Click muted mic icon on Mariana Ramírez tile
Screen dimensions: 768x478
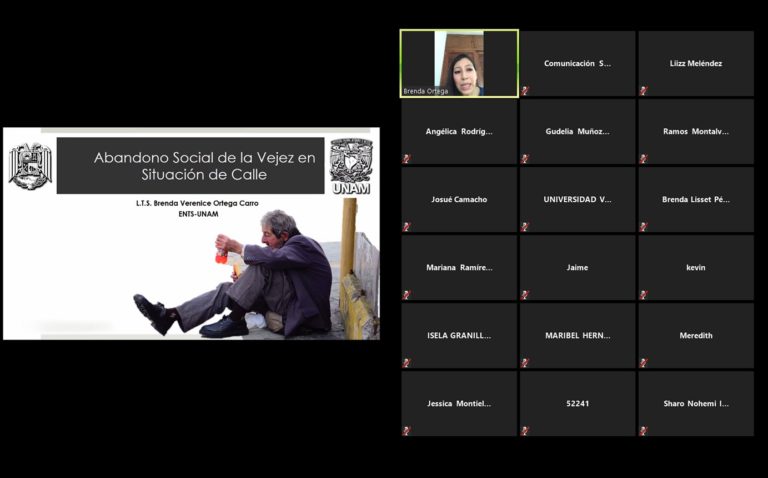[x=407, y=295]
